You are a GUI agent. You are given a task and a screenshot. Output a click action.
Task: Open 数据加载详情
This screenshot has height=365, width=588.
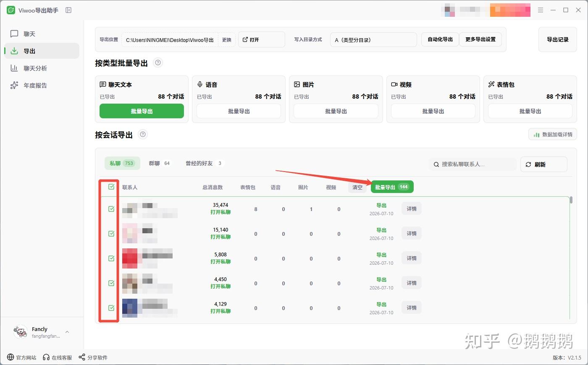tap(553, 135)
